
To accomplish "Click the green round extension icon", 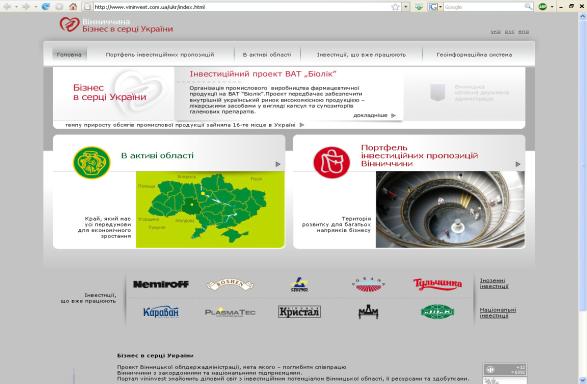I will pyautogui.click(x=542, y=7).
